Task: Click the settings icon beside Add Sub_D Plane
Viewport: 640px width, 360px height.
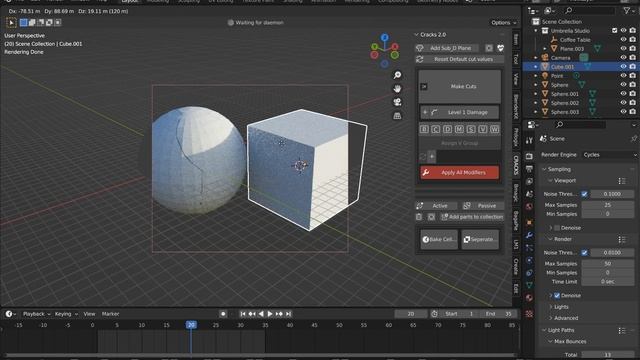Action: pos(489,48)
